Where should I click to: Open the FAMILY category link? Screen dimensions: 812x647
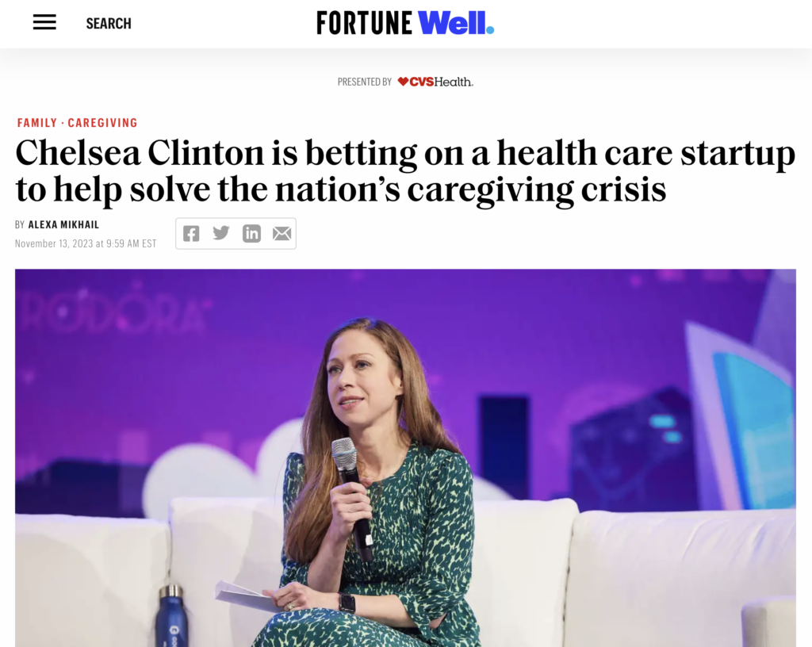37,123
